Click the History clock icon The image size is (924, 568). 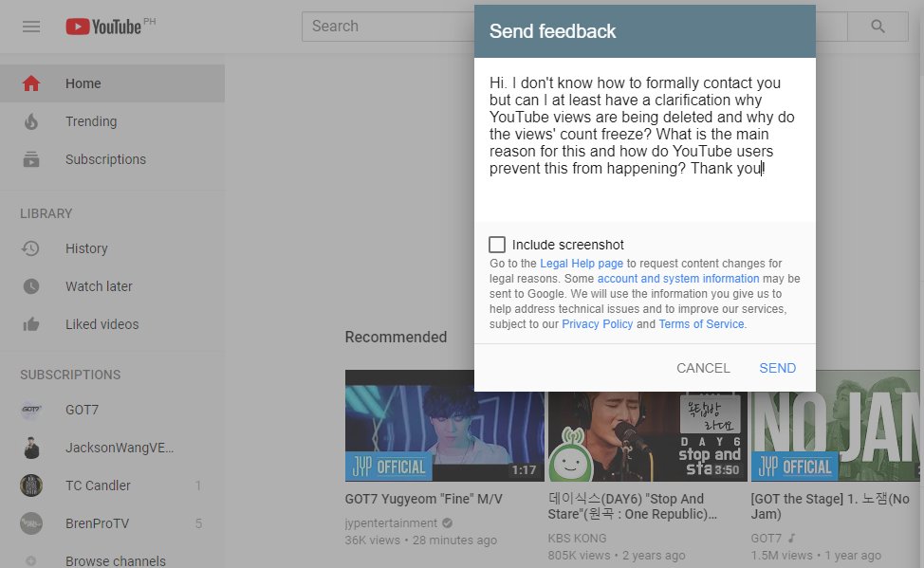[x=30, y=248]
